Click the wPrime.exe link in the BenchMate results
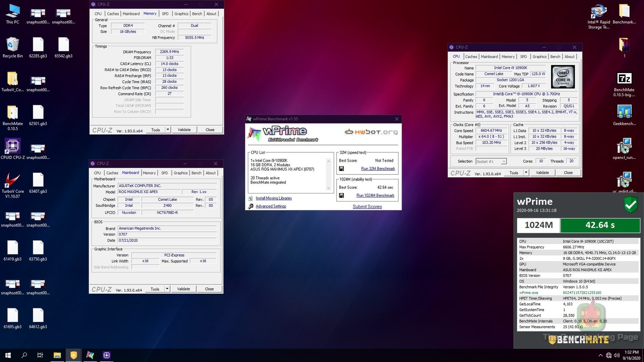Screen dimensions: 644x362 pyautogui.click(x=528, y=292)
